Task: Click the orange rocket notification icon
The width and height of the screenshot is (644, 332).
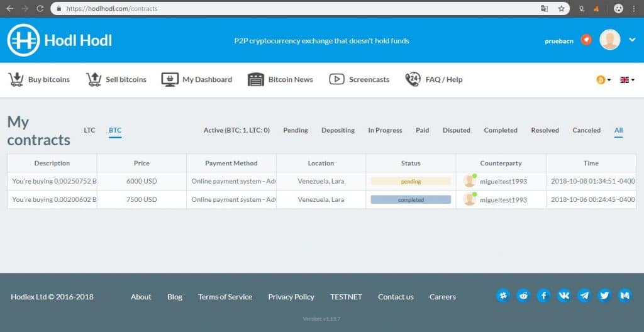Action: [587, 40]
